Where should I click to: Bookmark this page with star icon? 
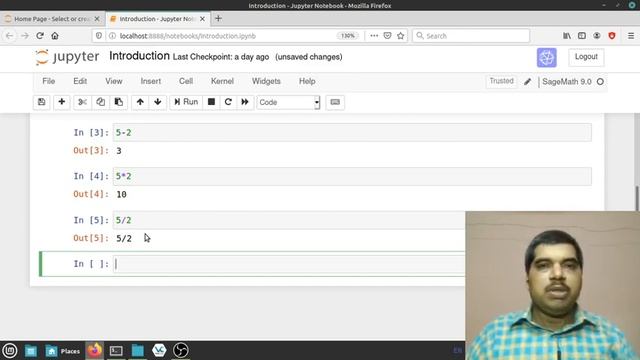[401, 36]
